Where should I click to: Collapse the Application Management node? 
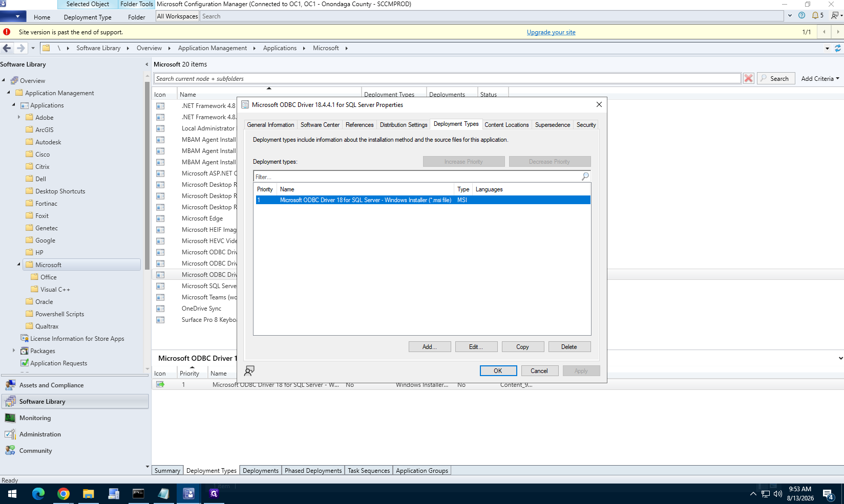(9, 93)
